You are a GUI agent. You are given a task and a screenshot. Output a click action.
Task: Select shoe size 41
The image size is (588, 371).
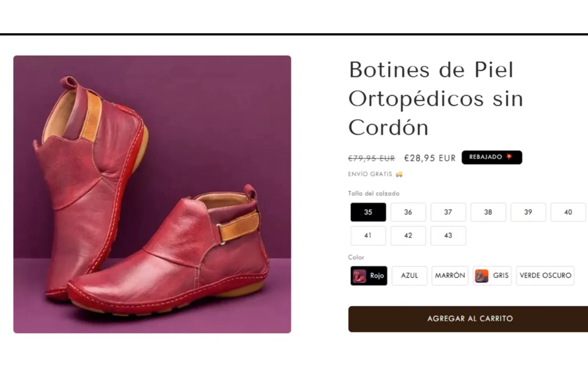(x=368, y=236)
